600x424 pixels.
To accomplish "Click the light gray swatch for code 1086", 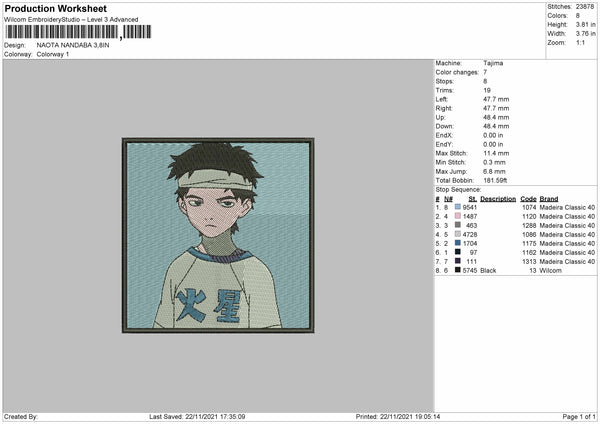I will coord(458,234).
